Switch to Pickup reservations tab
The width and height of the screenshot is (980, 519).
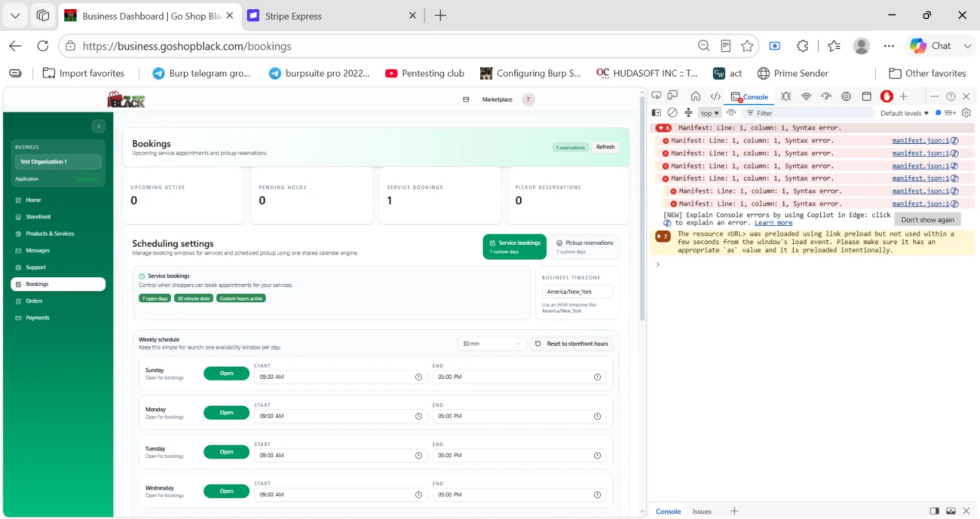[584, 247]
